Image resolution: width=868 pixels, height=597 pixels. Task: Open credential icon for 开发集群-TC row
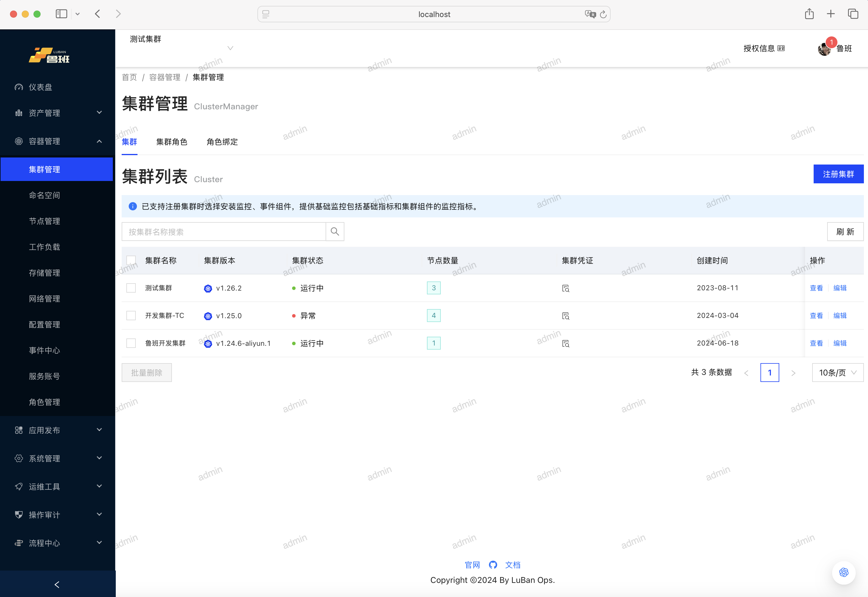565,316
